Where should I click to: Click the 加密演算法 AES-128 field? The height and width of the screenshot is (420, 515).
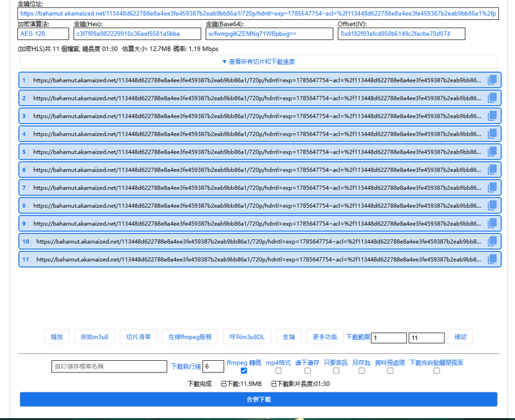point(43,34)
